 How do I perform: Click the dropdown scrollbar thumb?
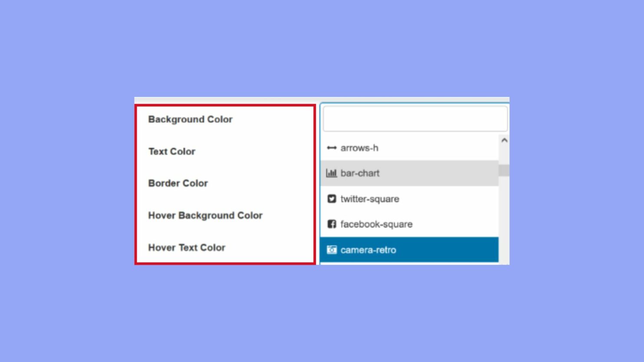tap(504, 170)
